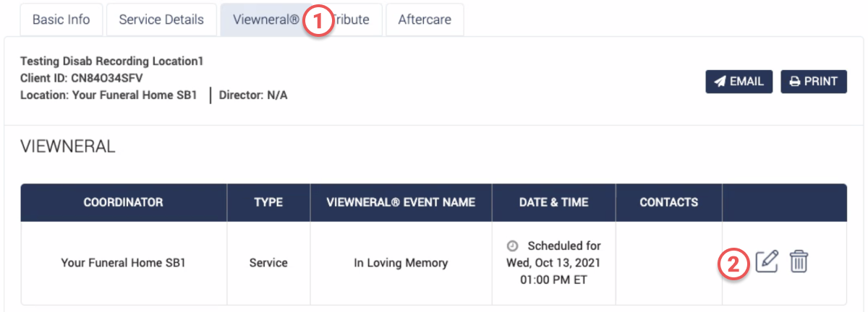Click the Date & Time column header
This screenshot has height=312, width=868.
[x=553, y=202]
